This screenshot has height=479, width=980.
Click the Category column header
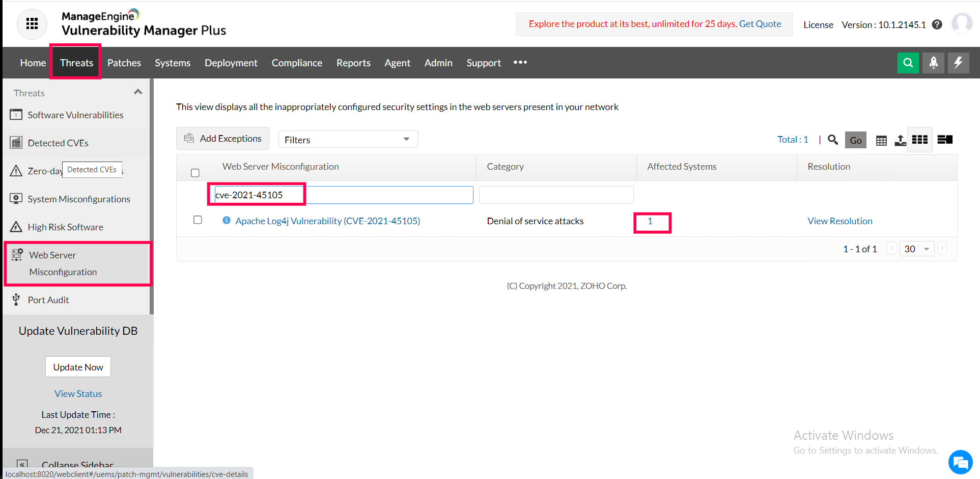pos(505,166)
